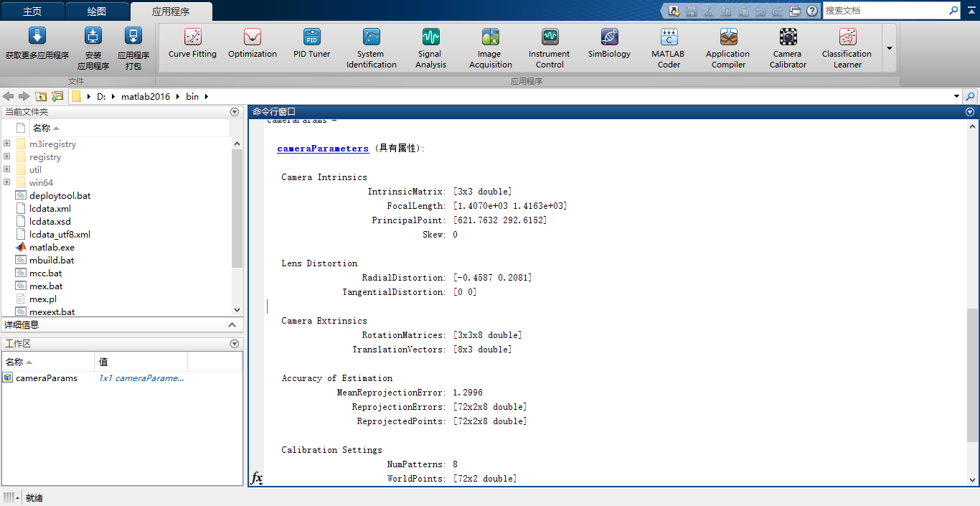Click the Command Window scroll up arrow

(972, 126)
